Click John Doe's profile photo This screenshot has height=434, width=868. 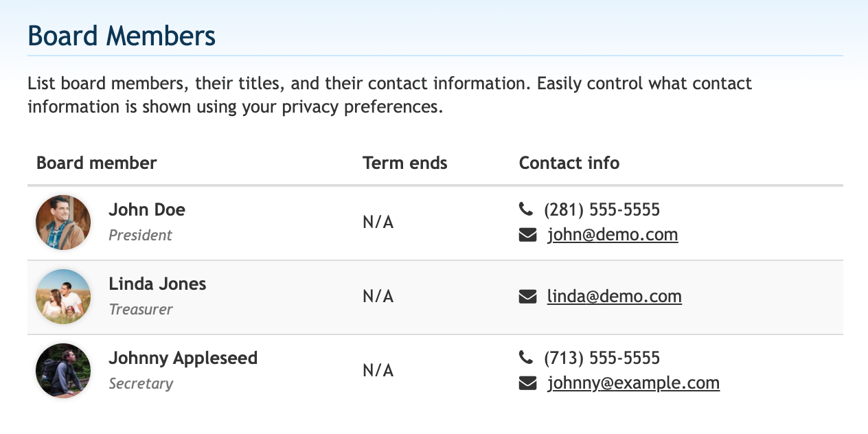63,222
